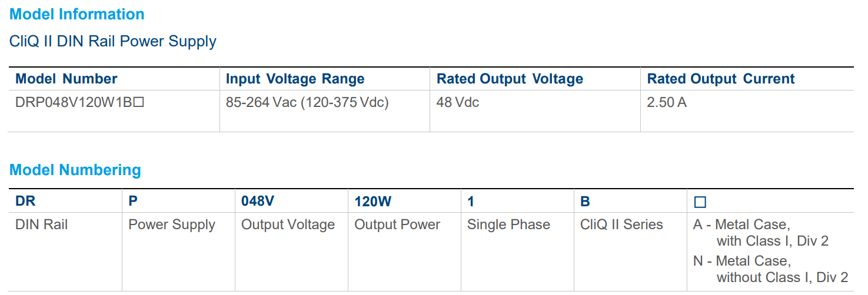Click the 48 Vdc value cell
The image size is (868, 295).
tap(458, 102)
